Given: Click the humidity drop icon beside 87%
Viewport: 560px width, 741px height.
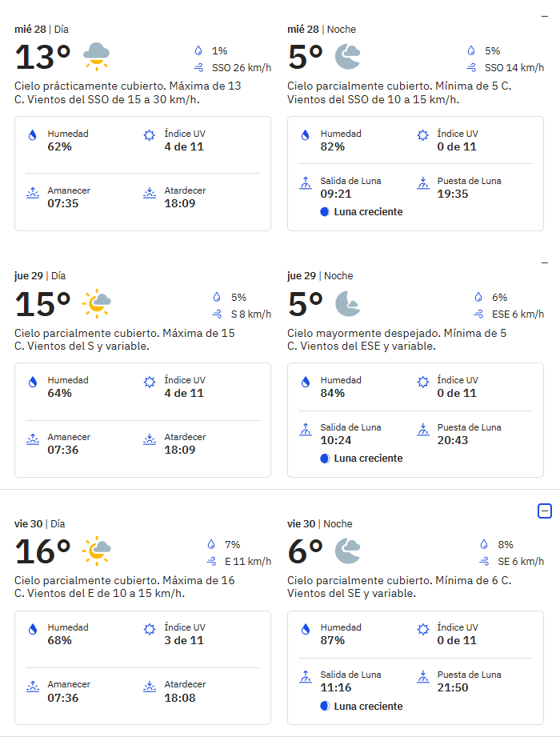Looking at the screenshot, I should click(x=306, y=629).
